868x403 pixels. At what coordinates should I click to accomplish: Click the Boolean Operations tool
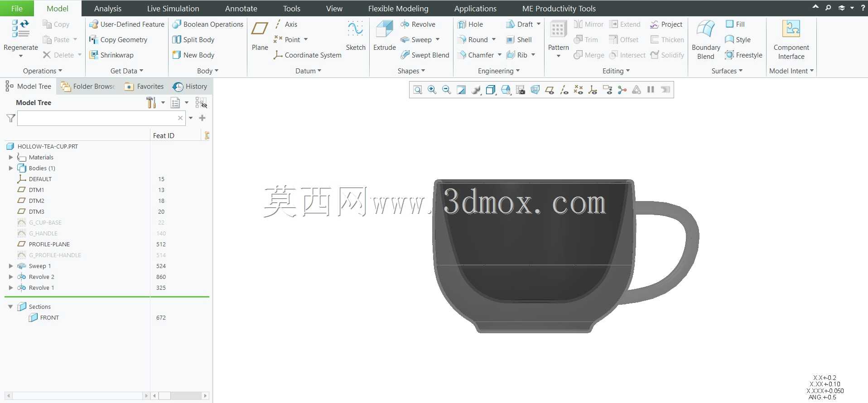[x=208, y=24]
